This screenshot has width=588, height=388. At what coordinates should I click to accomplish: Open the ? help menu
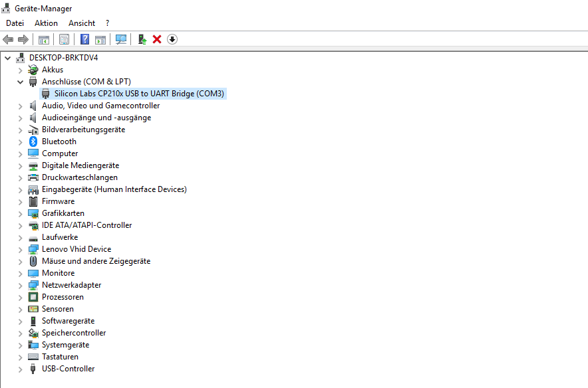click(x=108, y=23)
